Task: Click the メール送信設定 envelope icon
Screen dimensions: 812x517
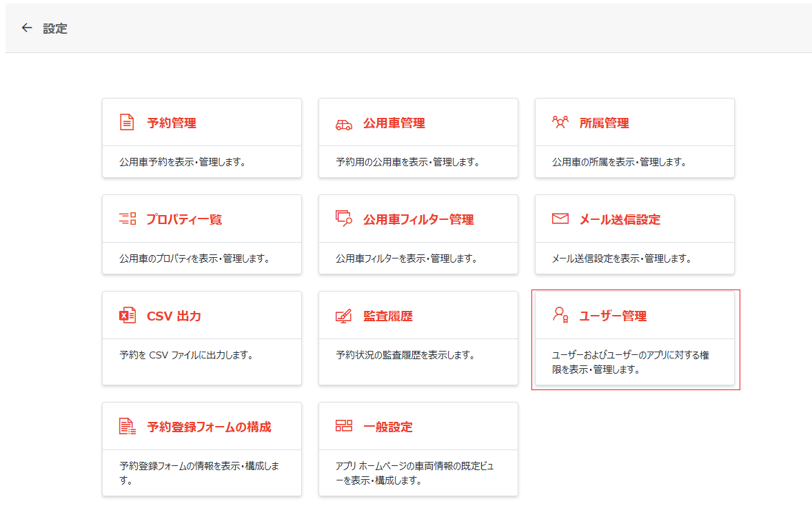Action: click(560, 219)
